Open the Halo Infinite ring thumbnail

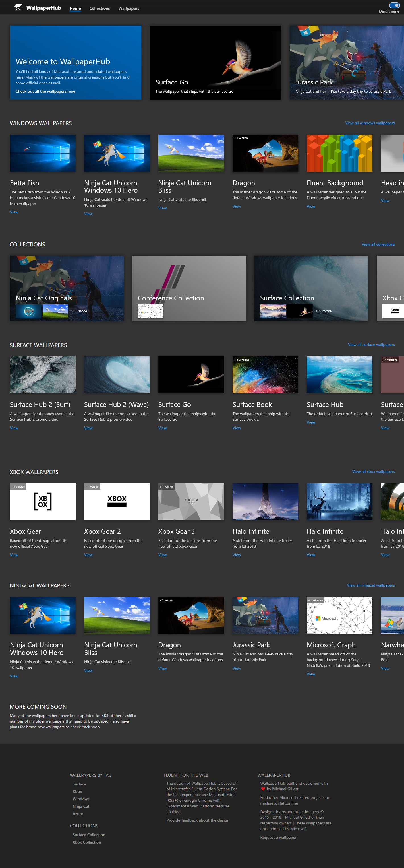point(265,501)
